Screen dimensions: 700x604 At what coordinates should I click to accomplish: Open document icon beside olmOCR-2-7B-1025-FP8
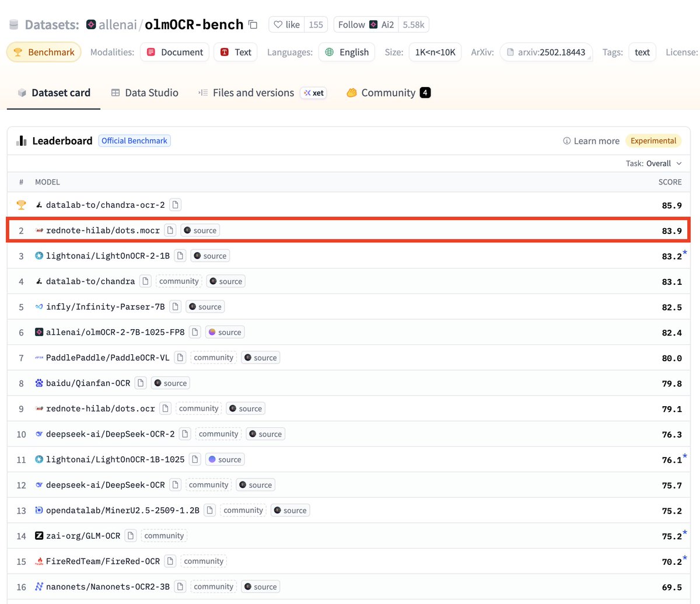(x=195, y=332)
